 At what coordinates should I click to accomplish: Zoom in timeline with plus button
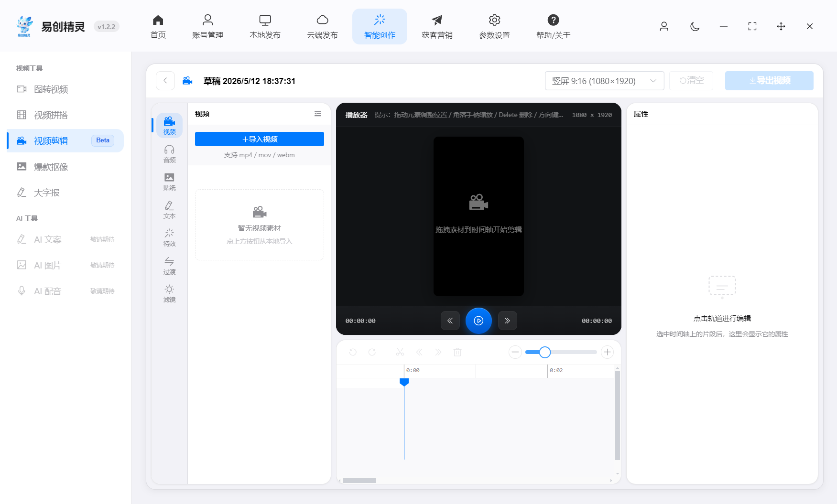point(607,352)
